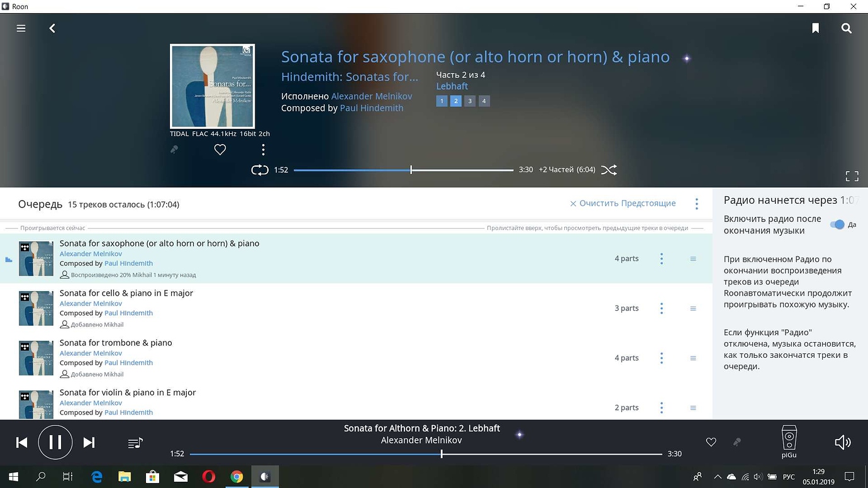
Task: Click the signal path star in footer
Action: (x=520, y=434)
